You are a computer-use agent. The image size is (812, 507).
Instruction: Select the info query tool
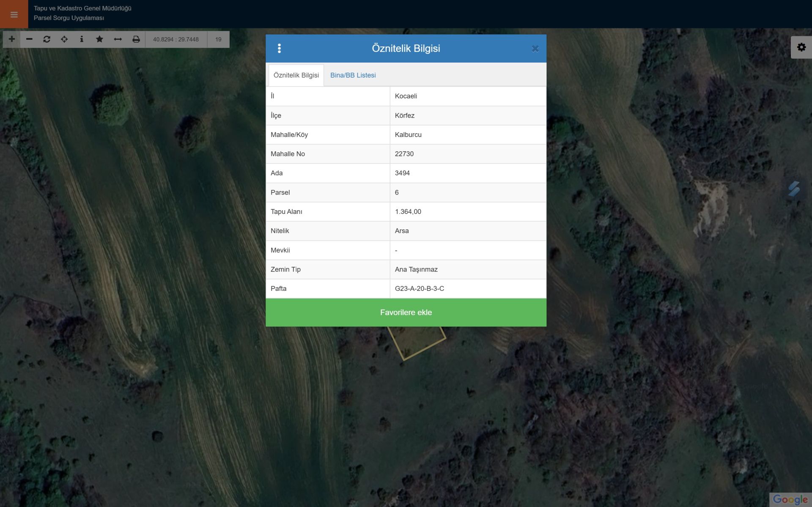click(82, 39)
